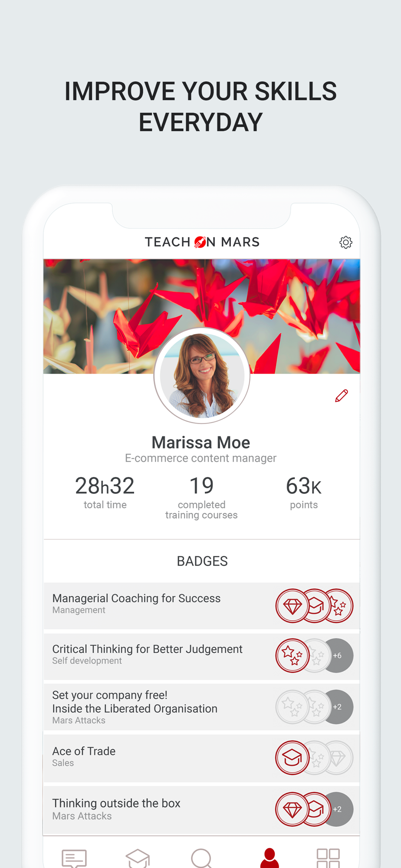This screenshot has height=868, width=401.
Task: Tap the magnifier search icon
Action: click(201, 858)
